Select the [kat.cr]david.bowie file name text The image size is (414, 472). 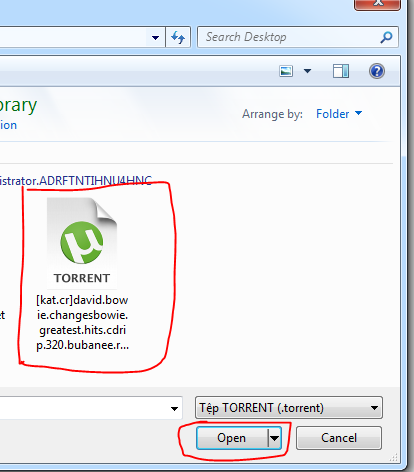coord(82,322)
